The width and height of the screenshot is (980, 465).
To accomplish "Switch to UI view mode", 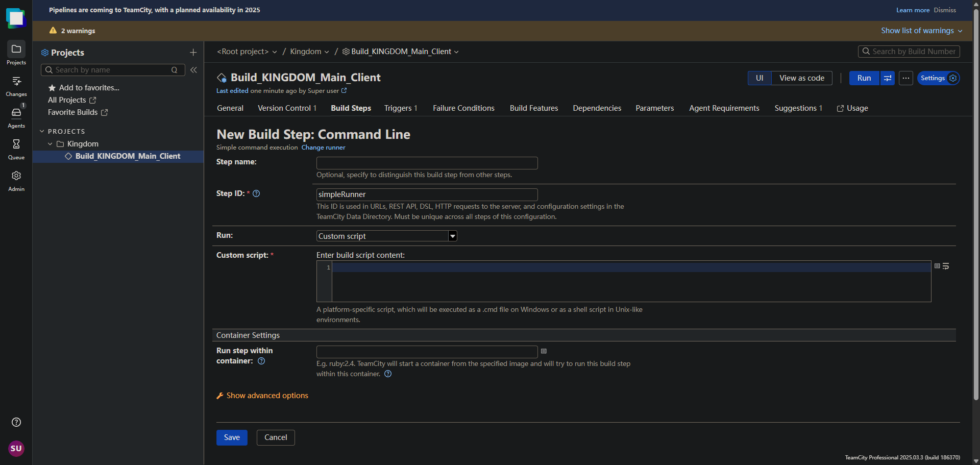I will [759, 78].
